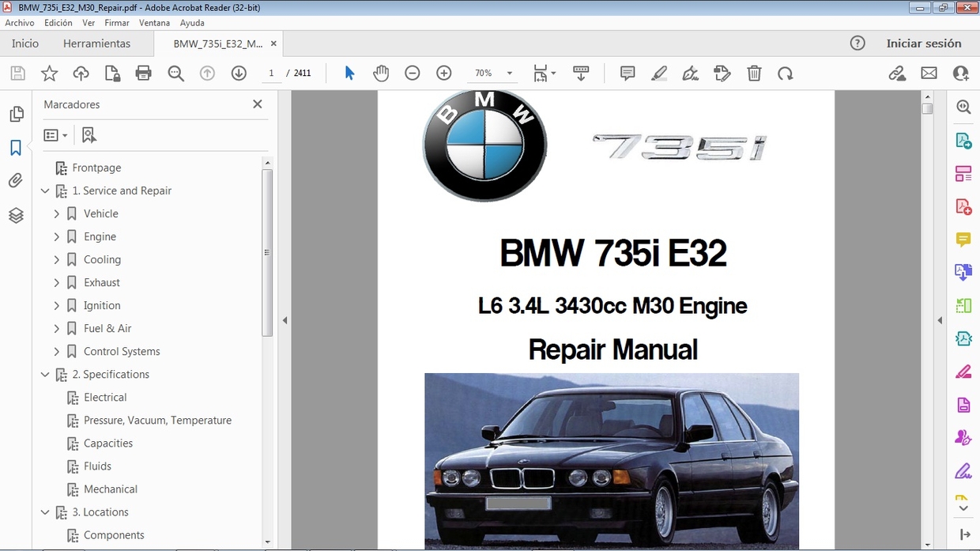Collapse the 1. Service and Repair bookmark
This screenshot has width=980, height=551.
coord(45,191)
